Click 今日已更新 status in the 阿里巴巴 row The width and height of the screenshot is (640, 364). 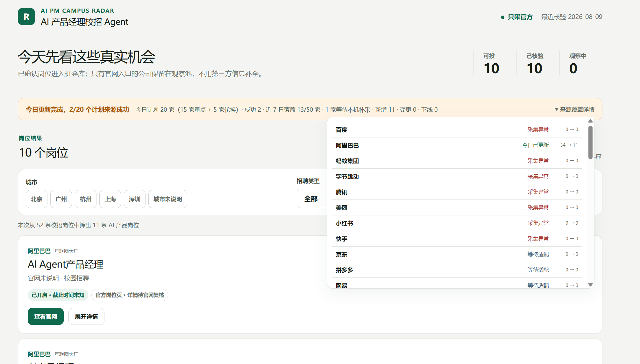pyautogui.click(x=536, y=145)
